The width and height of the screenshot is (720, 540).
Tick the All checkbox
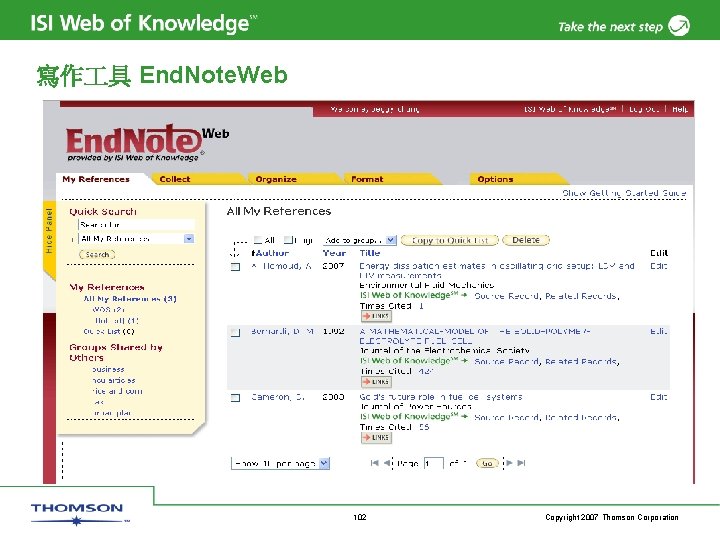258,240
